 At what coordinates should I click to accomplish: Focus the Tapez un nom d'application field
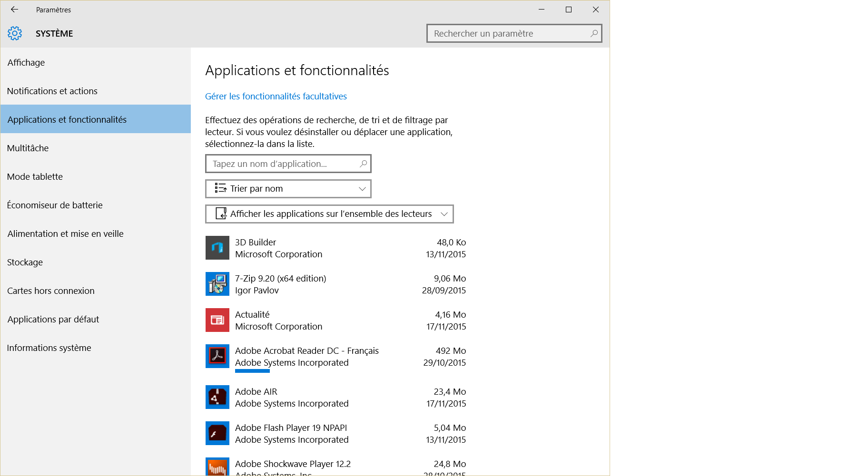coord(288,164)
